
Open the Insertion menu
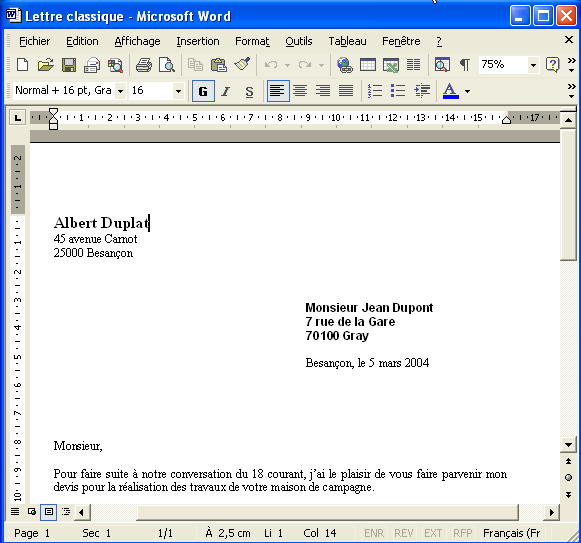[198, 41]
